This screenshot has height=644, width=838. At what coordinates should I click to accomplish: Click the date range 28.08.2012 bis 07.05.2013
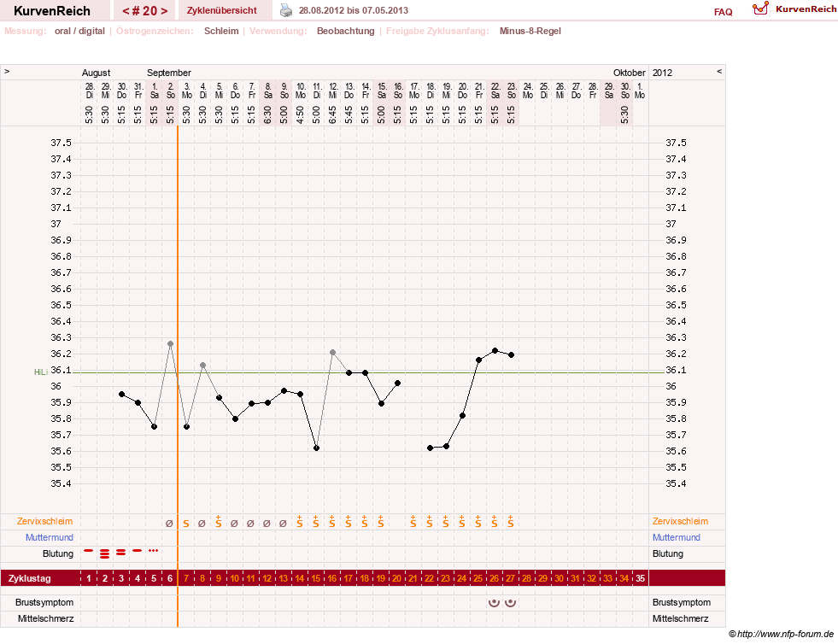(x=354, y=10)
